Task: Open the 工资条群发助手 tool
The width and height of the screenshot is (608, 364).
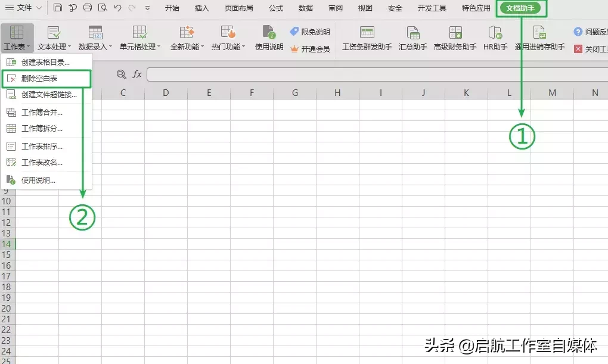Action: pos(367,38)
